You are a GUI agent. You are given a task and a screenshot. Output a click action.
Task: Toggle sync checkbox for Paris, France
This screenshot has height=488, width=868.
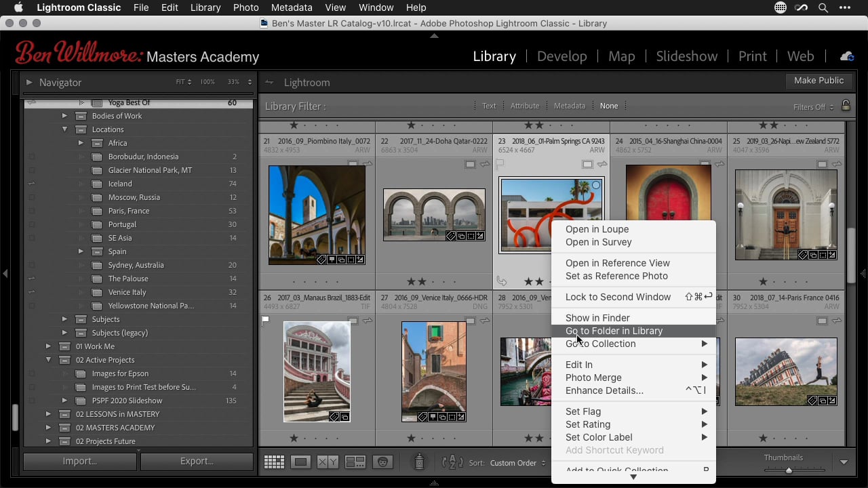click(x=31, y=211)
